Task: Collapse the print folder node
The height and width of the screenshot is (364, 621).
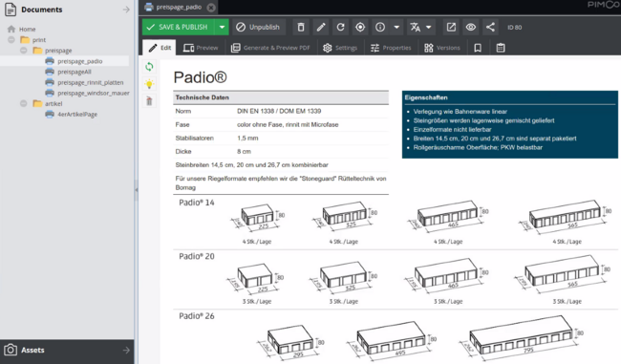Action: pos(11,39)
